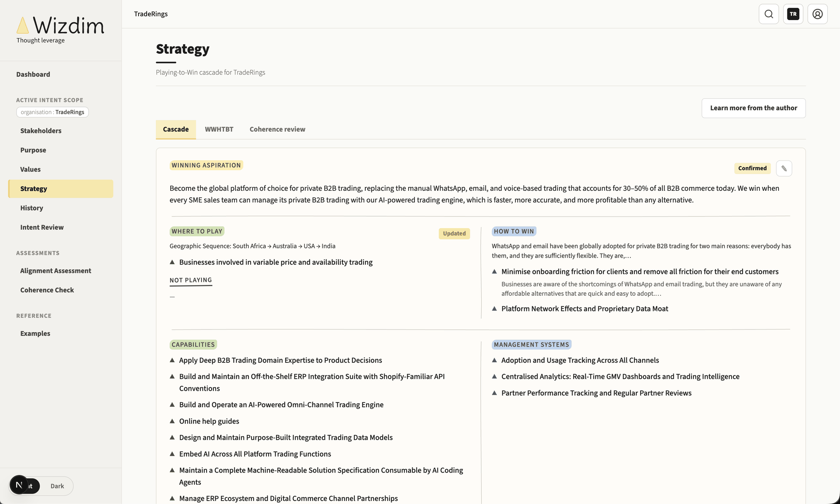840x504 pixels.
Task: Click the Wizdim logo
Action: click(x=60, y=26)
